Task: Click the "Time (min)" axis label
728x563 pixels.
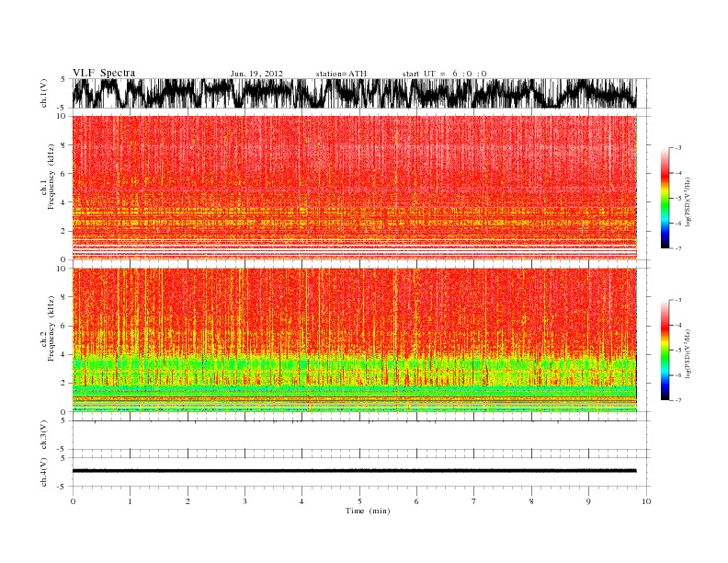Action: click(x=368, y=511)
